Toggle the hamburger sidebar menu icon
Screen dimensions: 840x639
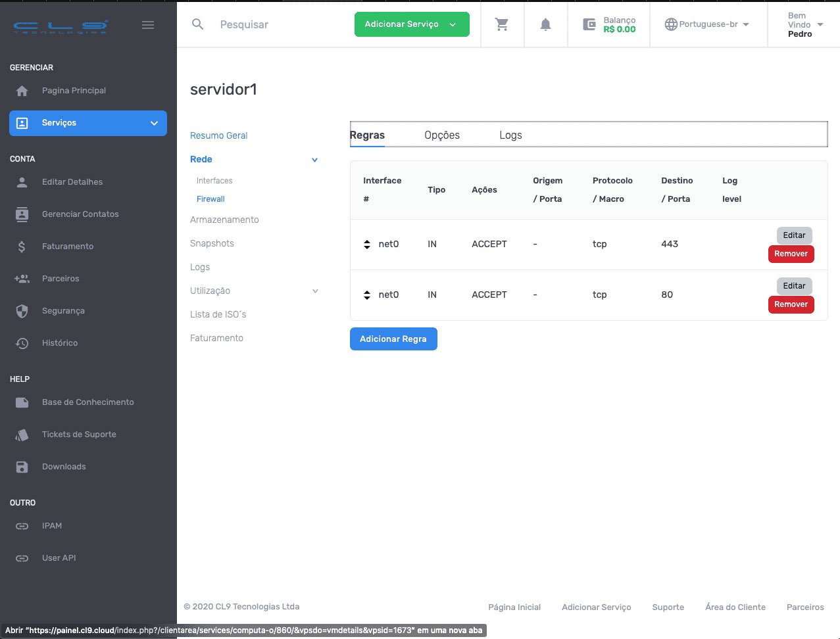[x=148, y=25]
